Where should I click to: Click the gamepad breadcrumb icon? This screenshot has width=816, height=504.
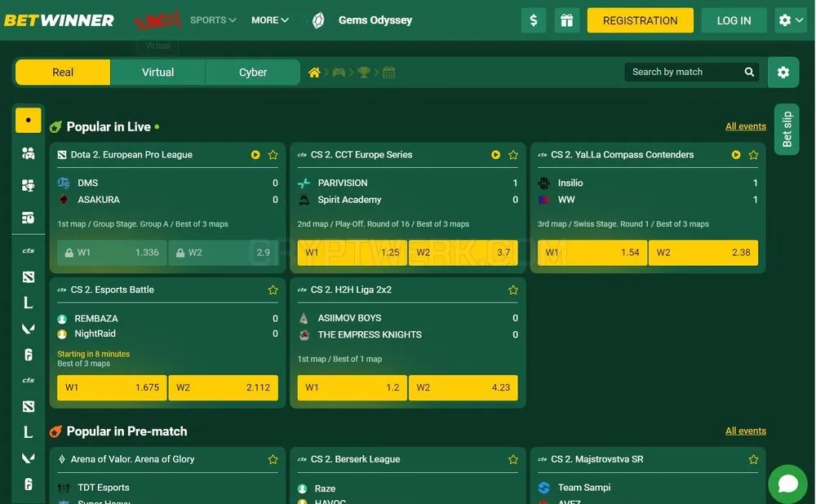point(339,73)
